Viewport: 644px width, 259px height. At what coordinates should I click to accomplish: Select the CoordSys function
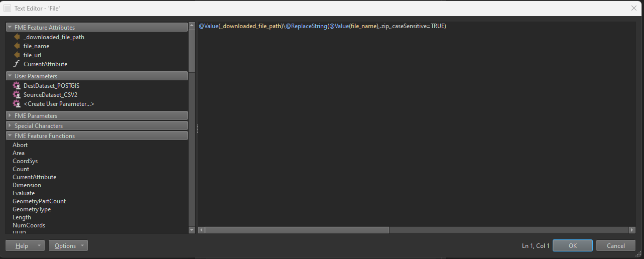click(25, 161)
